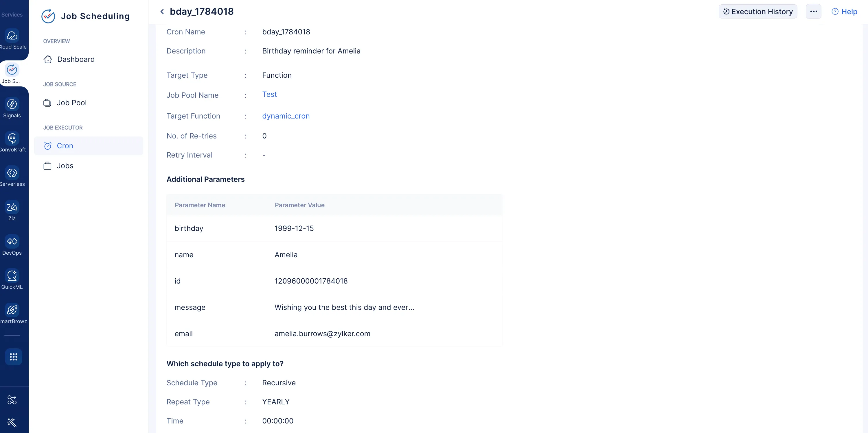
Task: Open Execution History
Action: click(x=758, y=12)
